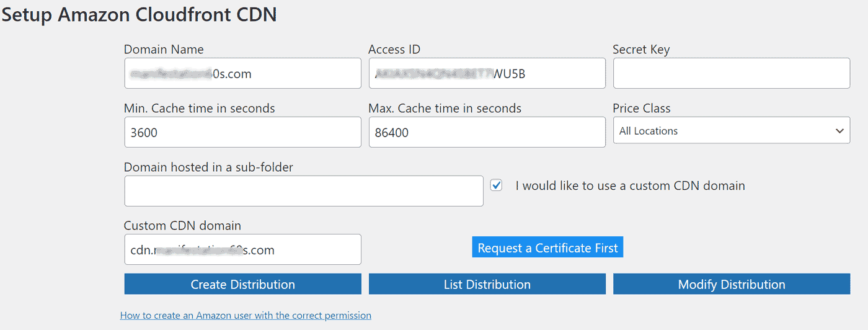Uncheck the custom CDN domain checkbox
Image resolution: width=868 pixels, height=330 pixels.
[x=496, y=185]
